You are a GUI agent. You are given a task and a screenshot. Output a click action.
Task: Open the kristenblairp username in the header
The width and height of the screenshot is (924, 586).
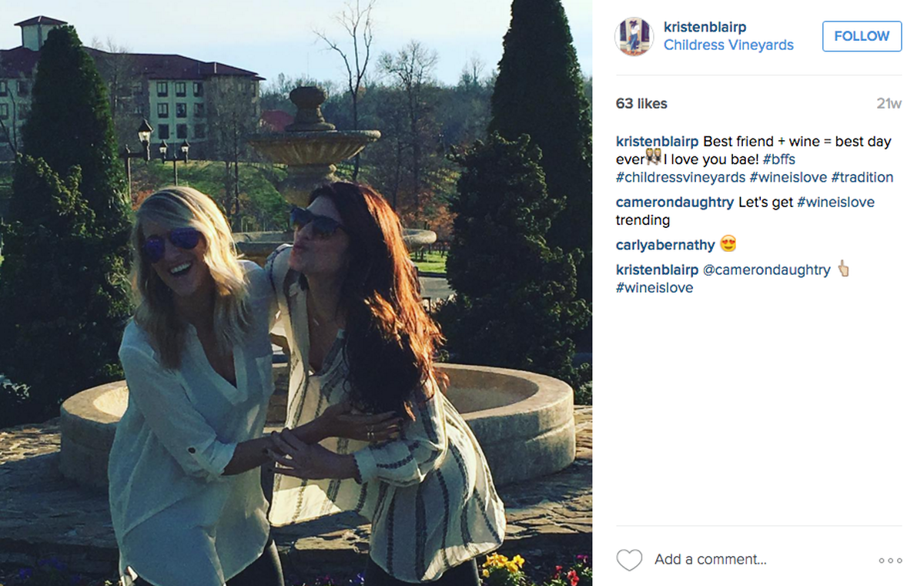[705, 28]
